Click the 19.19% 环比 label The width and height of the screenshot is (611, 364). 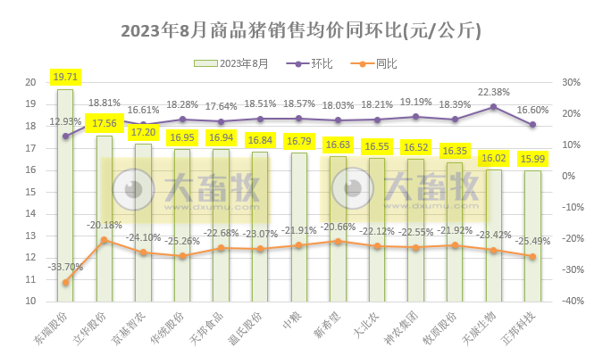(415, 102)
